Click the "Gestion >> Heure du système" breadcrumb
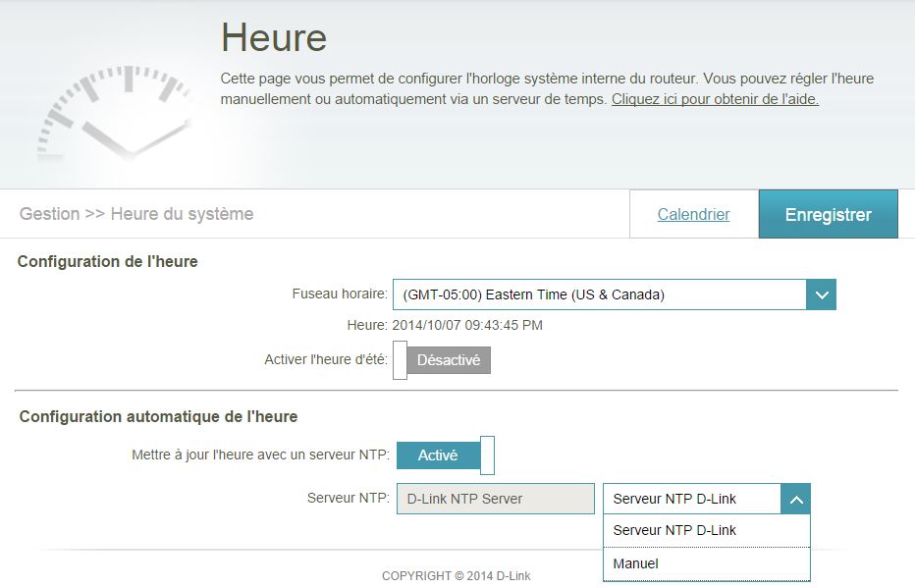This screenshot has height=588, width=915. point(136,214)
